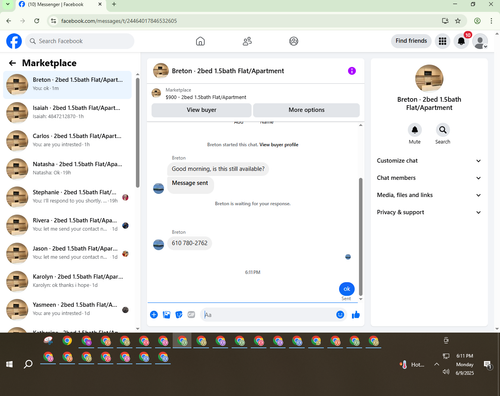Open the Carlos 2bed flat conversation
The height and width of the screenshot is (396, 500).
(67, 140)
